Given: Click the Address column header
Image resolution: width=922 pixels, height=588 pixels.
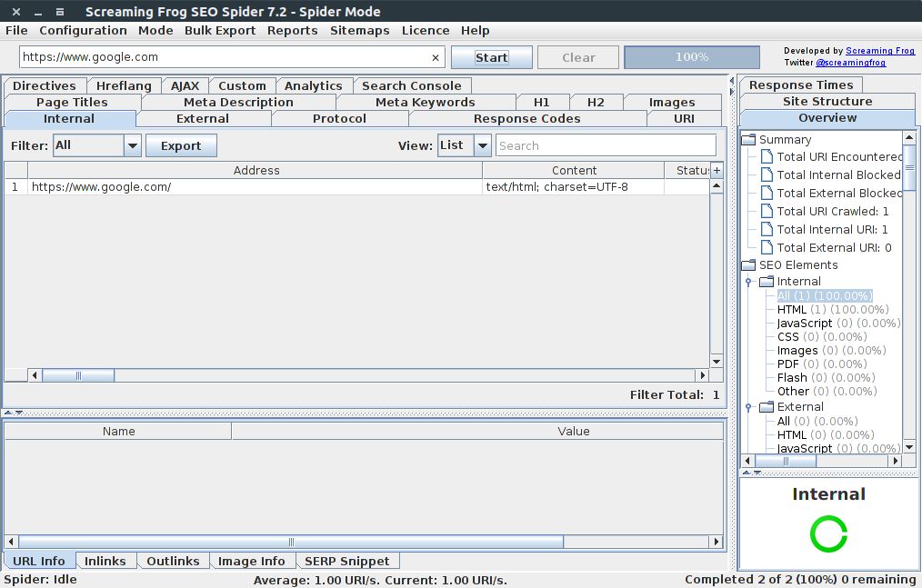Looking at the screenshot, I should point(256,171).
